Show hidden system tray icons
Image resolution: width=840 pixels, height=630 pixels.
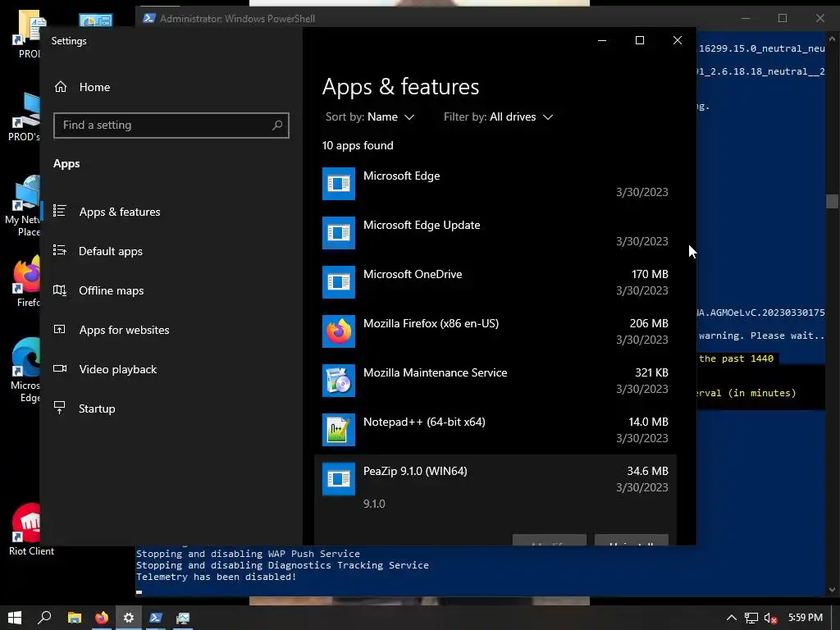[x=731, y=618]
